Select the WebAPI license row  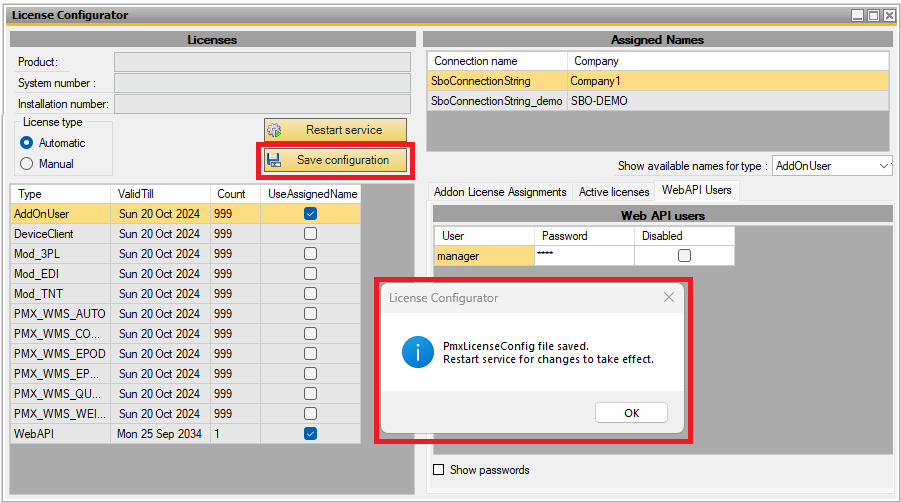(60, 434)
